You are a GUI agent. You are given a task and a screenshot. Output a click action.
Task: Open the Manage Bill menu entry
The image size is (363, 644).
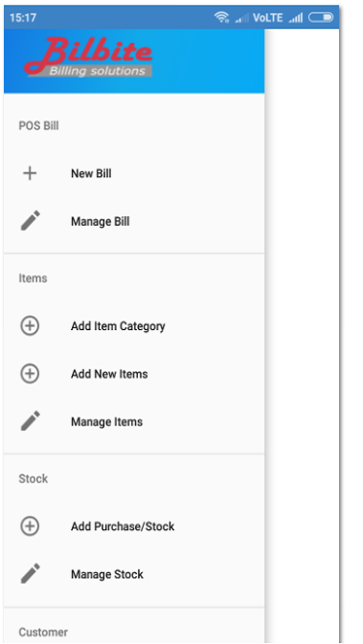(134, 222)
